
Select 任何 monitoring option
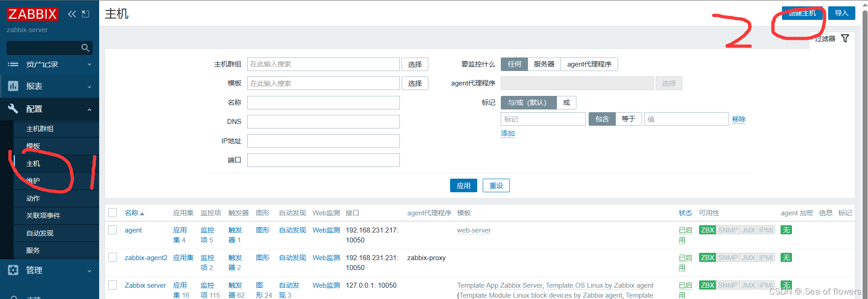coord(514,64)
